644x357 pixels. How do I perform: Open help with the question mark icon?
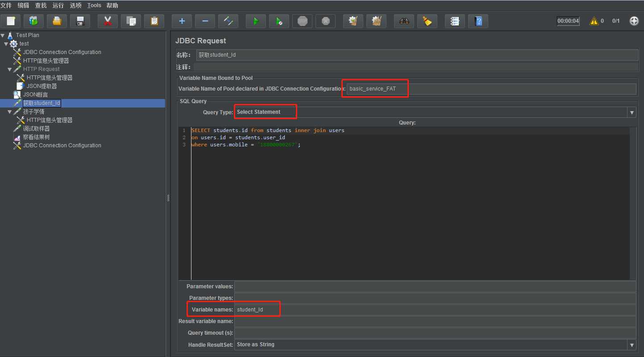pyautogui.click(x=478, y=21)
